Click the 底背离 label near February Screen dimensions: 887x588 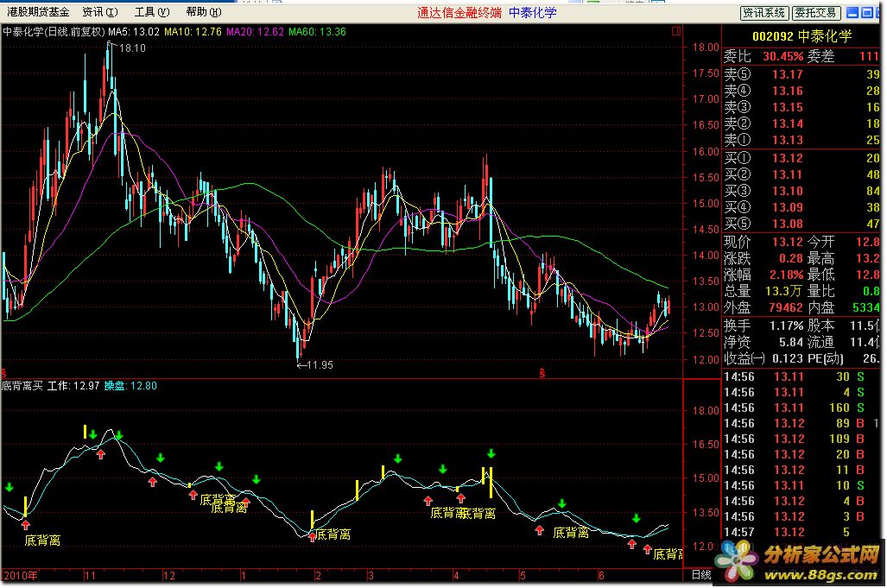click(333, 534)
